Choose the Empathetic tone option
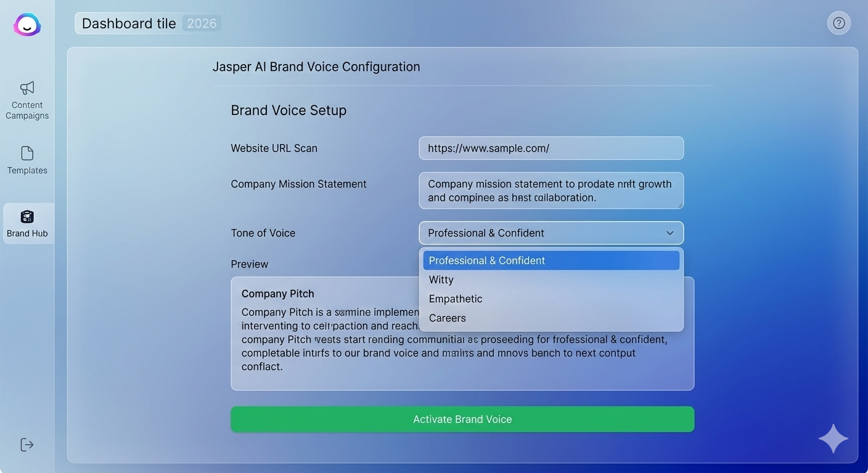Image resolution: width=868 pixels, height=473 pixels. click(x=551, y=299)
